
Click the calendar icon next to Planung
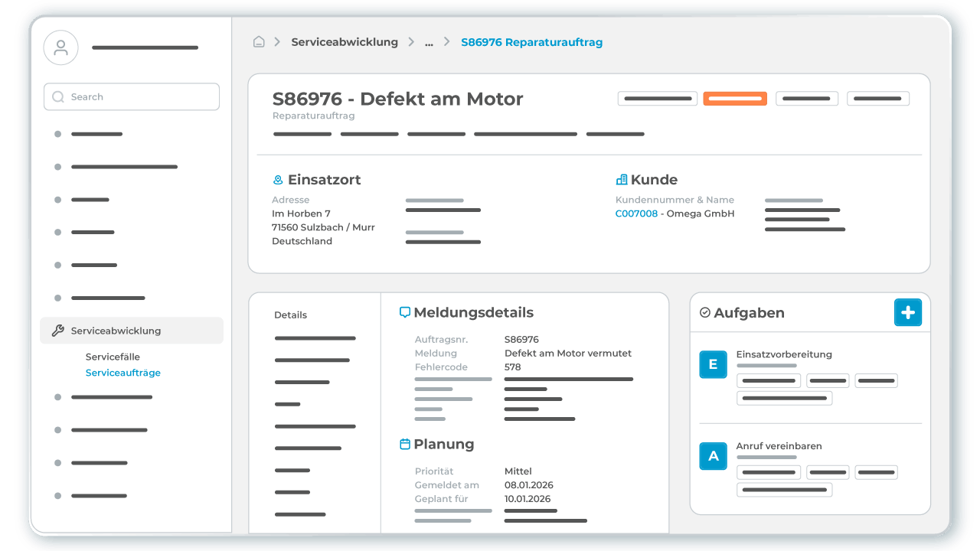coord(403,444)
